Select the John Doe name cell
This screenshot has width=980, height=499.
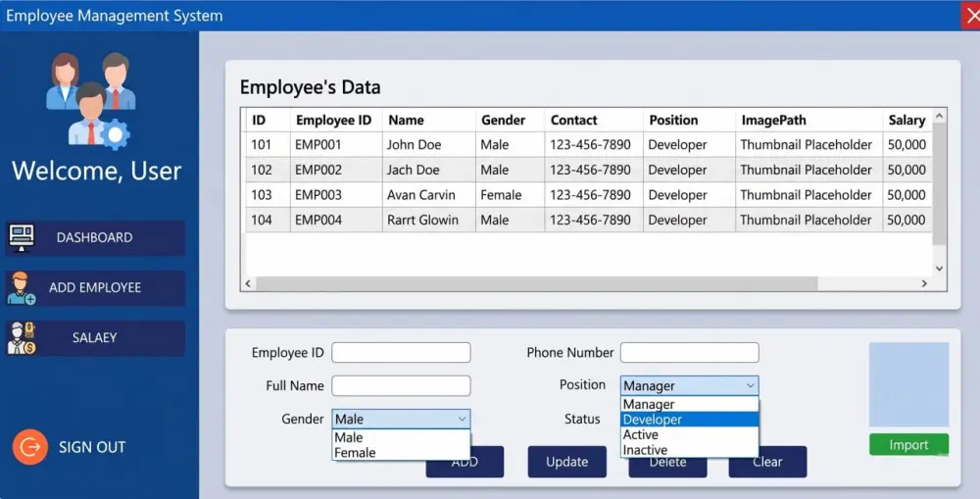coord(429,144)
